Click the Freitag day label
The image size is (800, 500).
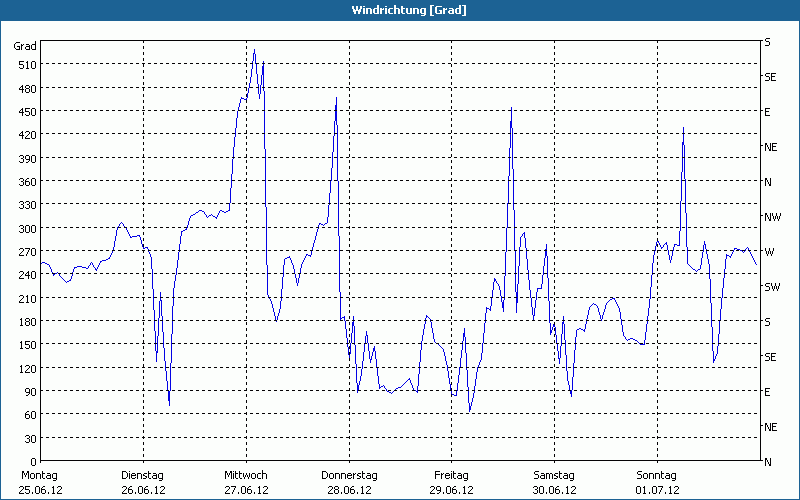pos(452,476)
